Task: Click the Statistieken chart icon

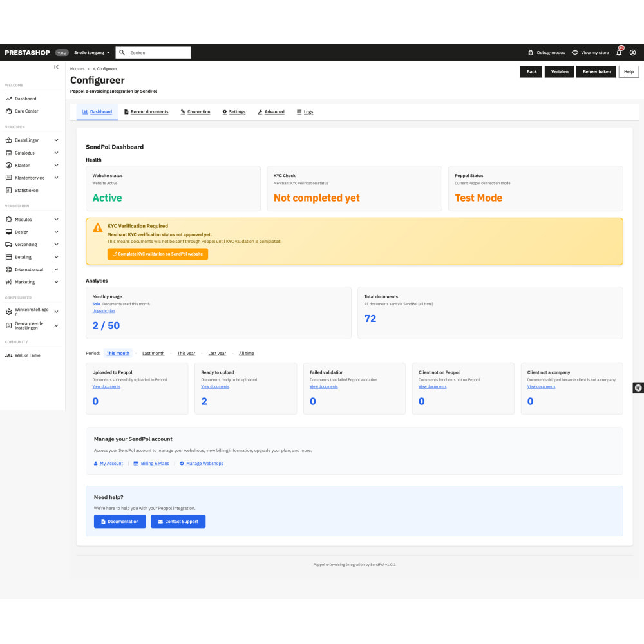Action: 8,190
